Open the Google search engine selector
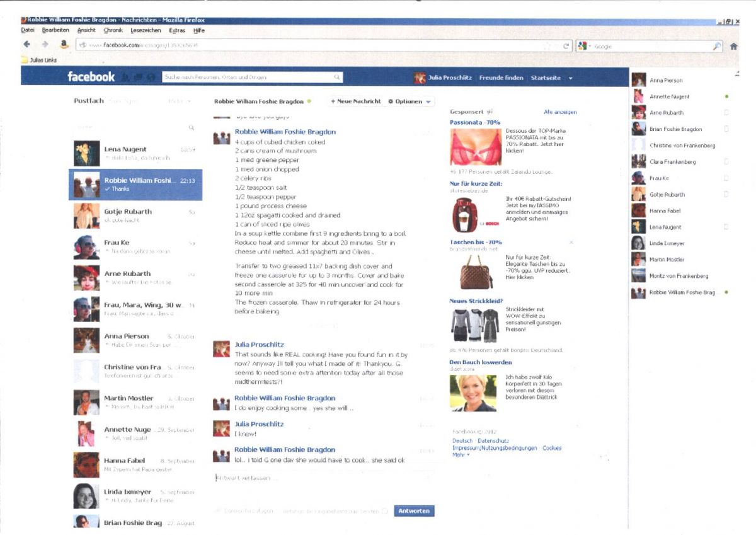This screenshot has width=756, height=535. point(583,46)
